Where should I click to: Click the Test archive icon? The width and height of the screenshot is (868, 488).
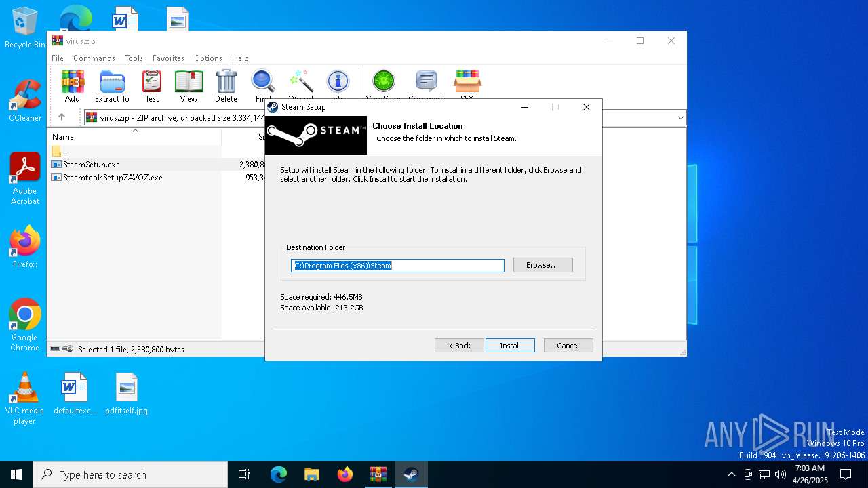click(x=152, y=86)
